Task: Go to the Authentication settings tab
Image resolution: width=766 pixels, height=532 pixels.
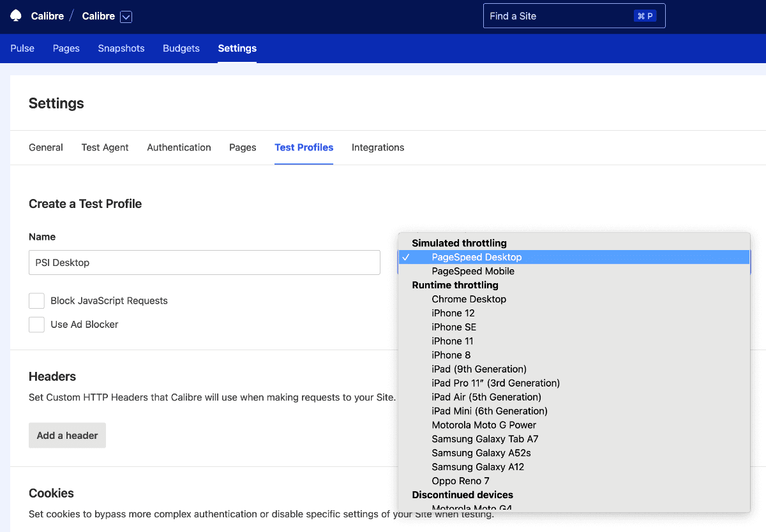Action: 179,147
